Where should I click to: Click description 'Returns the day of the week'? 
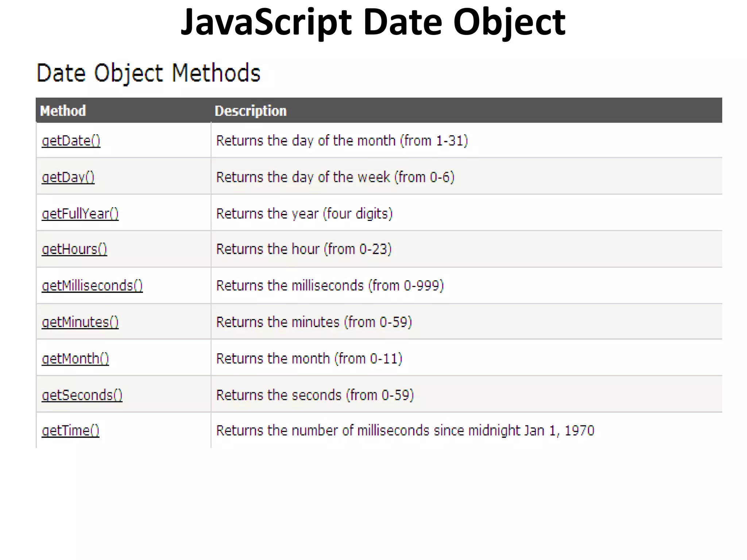(335, 177)
